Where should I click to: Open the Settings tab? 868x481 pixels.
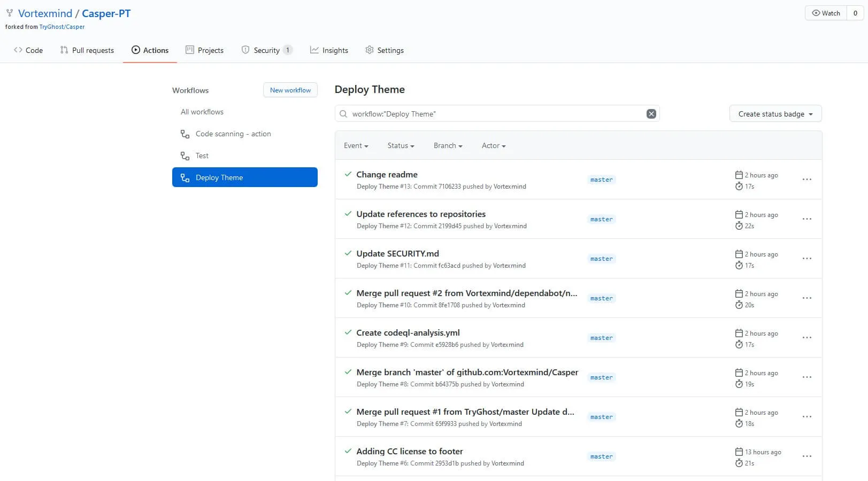point(385,50)
